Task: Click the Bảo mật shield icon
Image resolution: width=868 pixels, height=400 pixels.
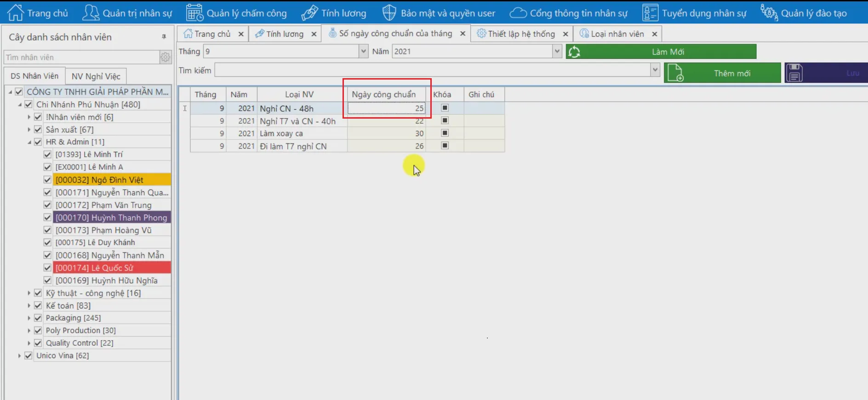Action: [x=389, y=12]
